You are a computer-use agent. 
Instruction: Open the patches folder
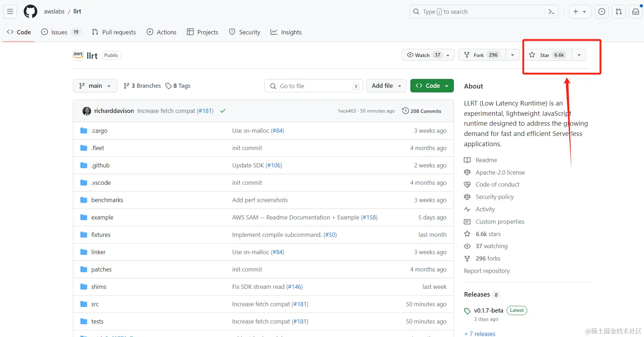(101, 269)
